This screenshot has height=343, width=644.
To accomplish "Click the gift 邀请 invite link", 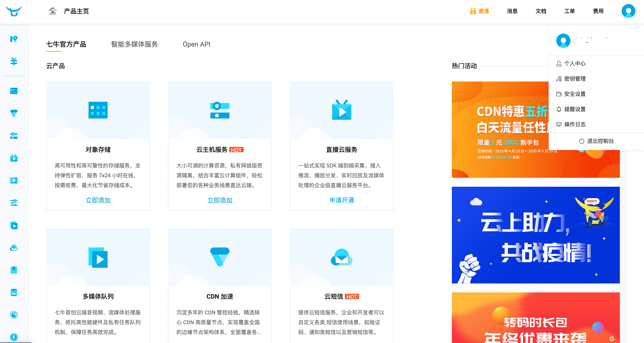I will pyautogui.click(x=479, y=11).
